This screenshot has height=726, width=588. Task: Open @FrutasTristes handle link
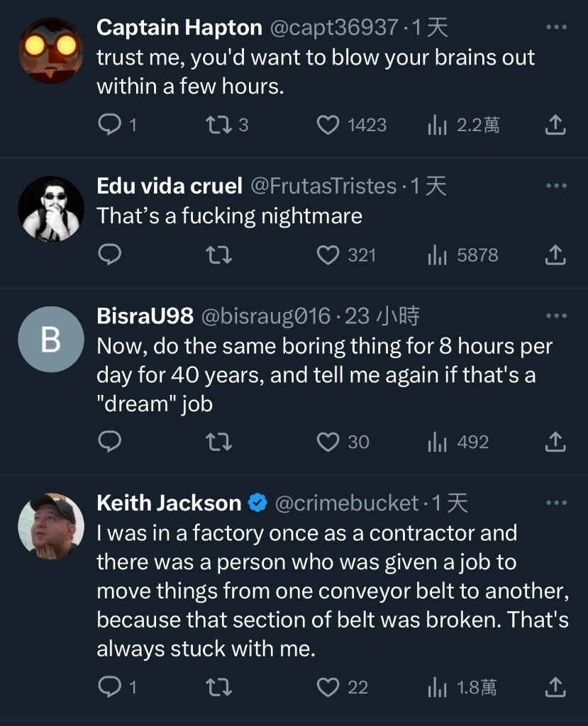323,186
